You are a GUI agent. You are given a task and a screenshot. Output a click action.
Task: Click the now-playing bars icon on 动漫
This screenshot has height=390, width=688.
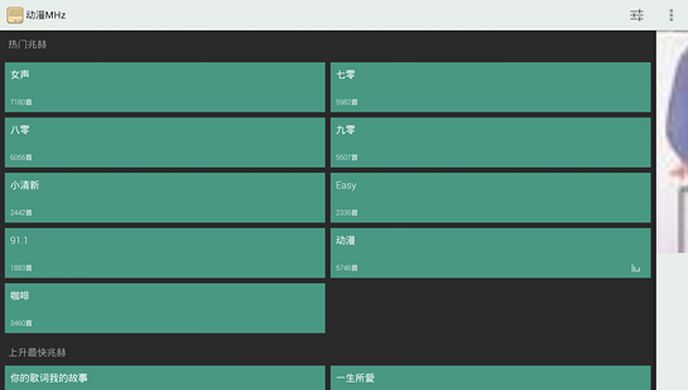click(x=635, y=268)
